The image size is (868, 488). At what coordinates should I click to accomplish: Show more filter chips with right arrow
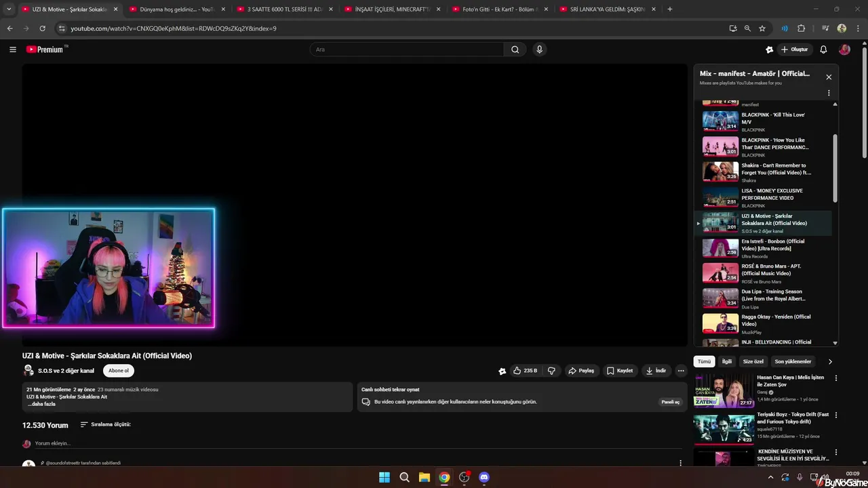[830, 362]
